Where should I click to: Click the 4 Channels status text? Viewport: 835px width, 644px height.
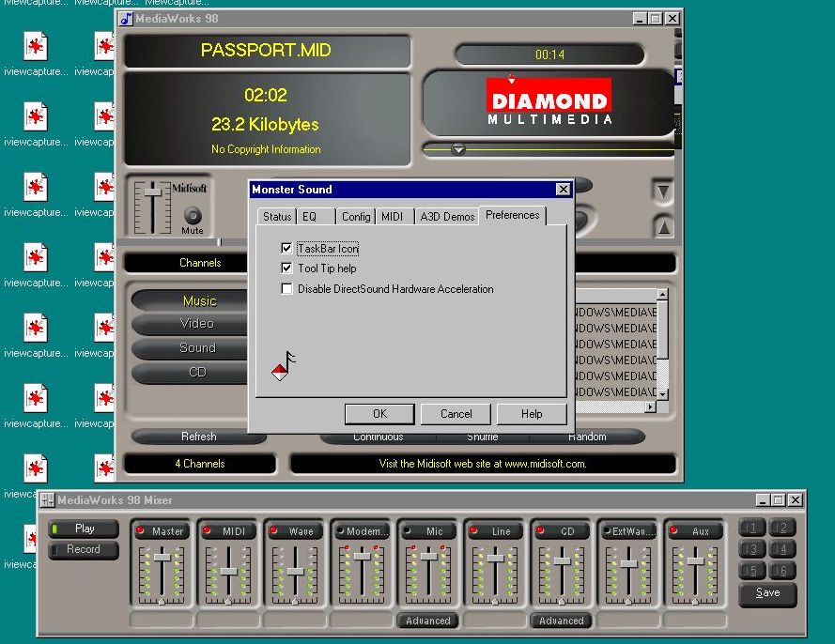(x=200, y=464)
